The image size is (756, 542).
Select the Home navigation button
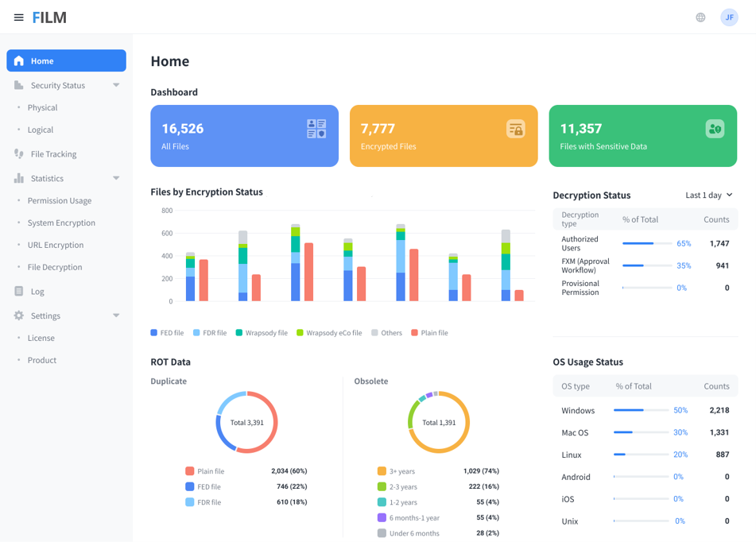(x=66, y=61)
